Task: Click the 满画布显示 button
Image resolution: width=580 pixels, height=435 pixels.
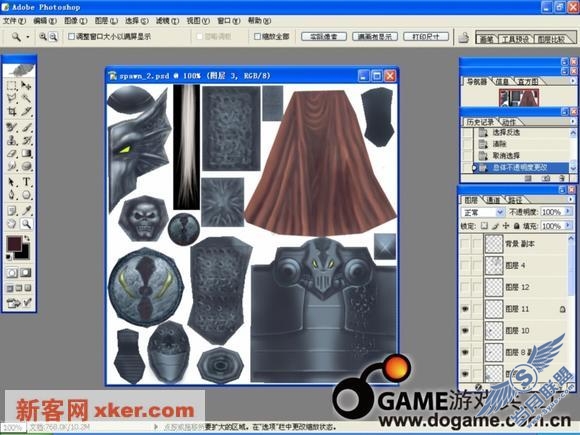Action: click(x=375, y=37)
